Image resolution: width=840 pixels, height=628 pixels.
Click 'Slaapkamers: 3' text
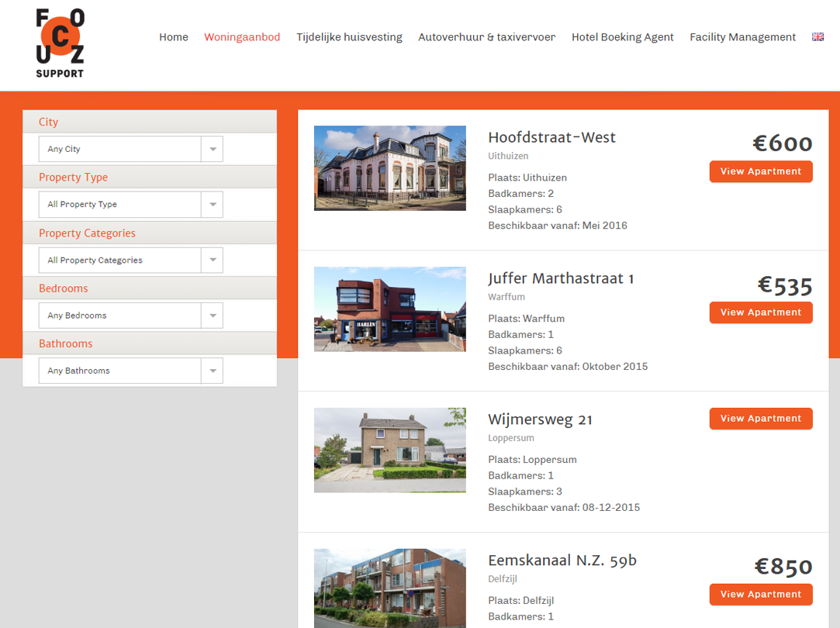pos(525,492)
